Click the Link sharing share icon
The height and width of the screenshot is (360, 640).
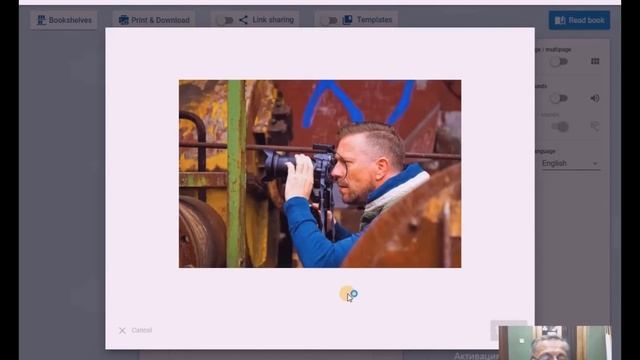click(x=243, y=20)
